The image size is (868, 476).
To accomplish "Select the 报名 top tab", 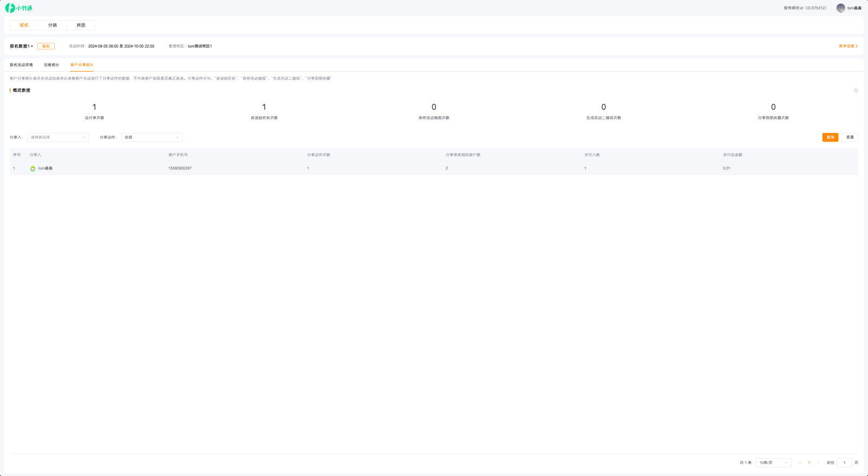I will coord(24,25).
